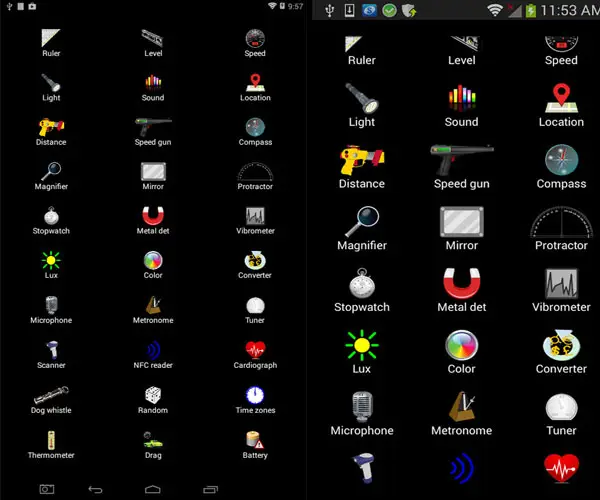The width and height of the screenshot is (600, 500).
Task: Tap Light flashlight in left screen
Action: (x=51, y=88)
